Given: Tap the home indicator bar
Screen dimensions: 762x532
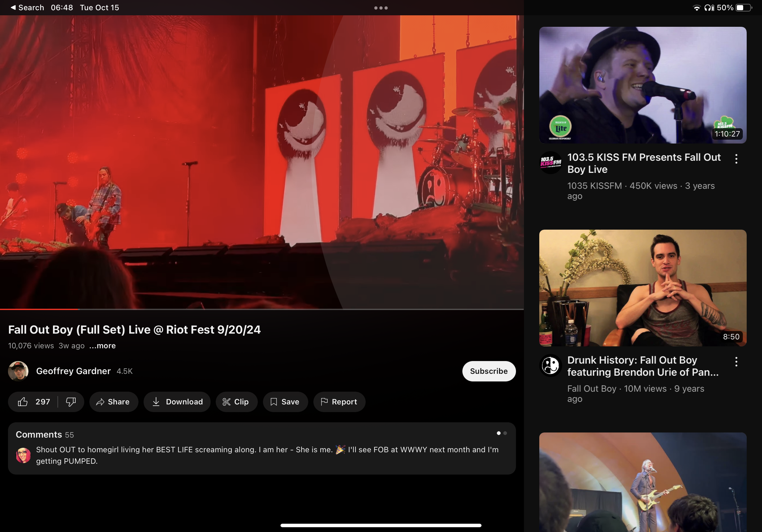Looking at the screenshot, I should coord(381,525).
